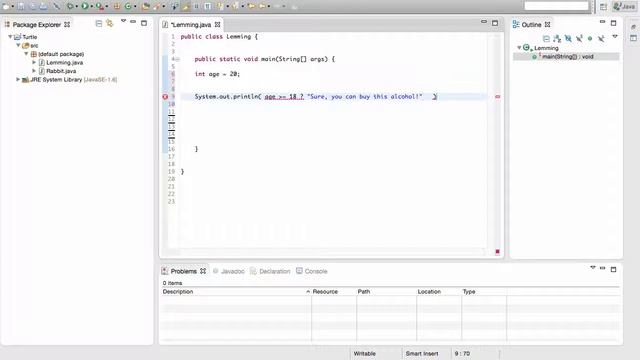Viewport: 640px width, 360px height.
Task: Switch to the Declaration tab
Action: (x=270, y=271)
